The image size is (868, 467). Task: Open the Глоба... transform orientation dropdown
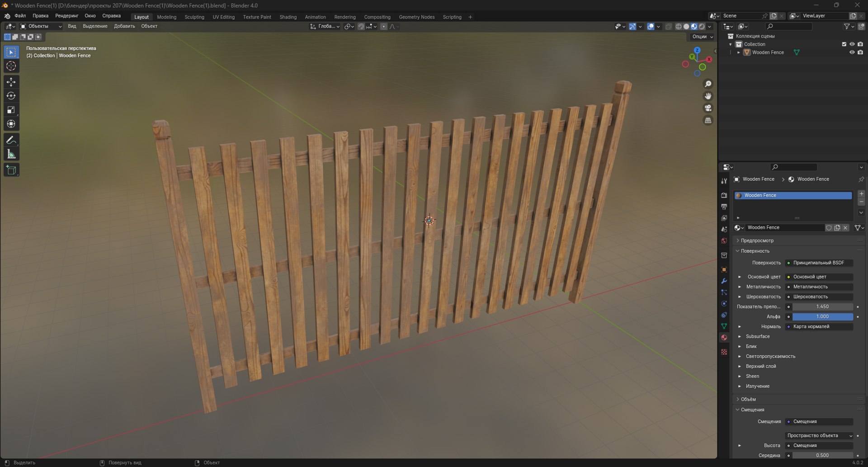point(325,27)
